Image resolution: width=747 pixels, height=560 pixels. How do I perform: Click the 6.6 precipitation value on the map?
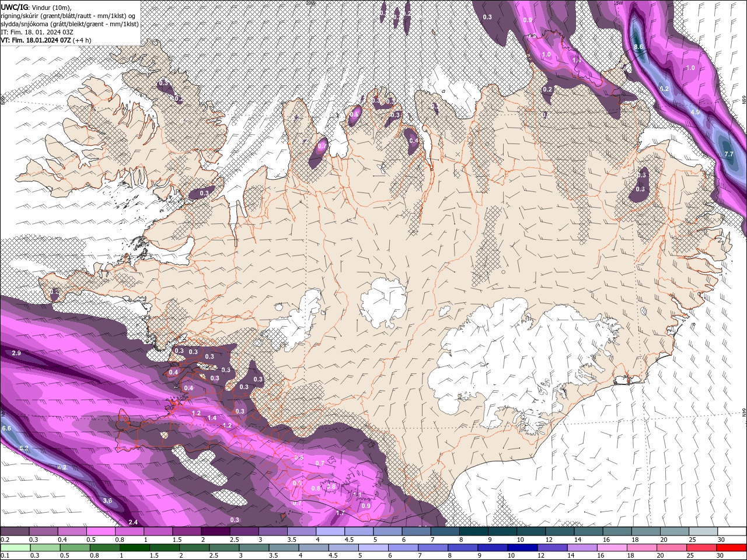[7, 428]
